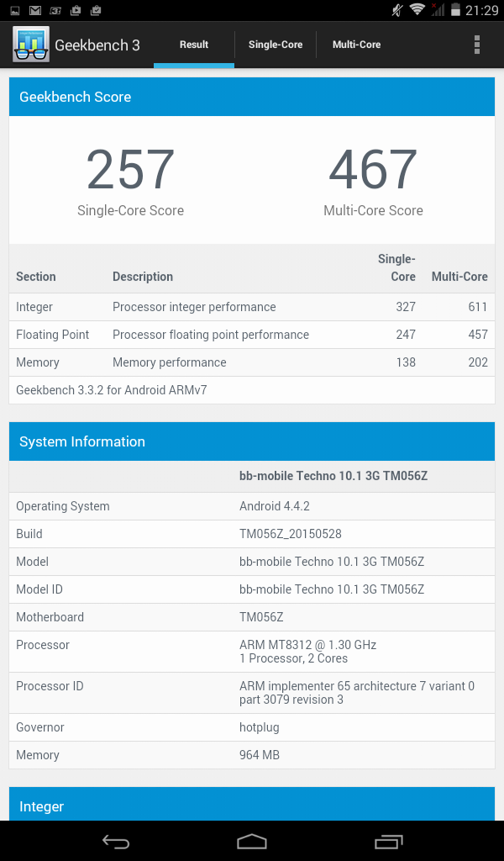The image size is (504, 861).
Task: Click the bold device name heading in System Information
Action: point(333,476)
